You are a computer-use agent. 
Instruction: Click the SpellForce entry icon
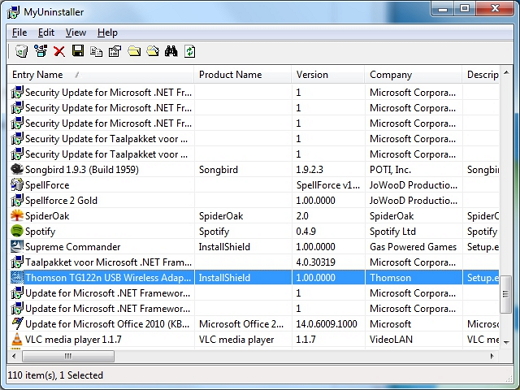click(x=17, y=185)
